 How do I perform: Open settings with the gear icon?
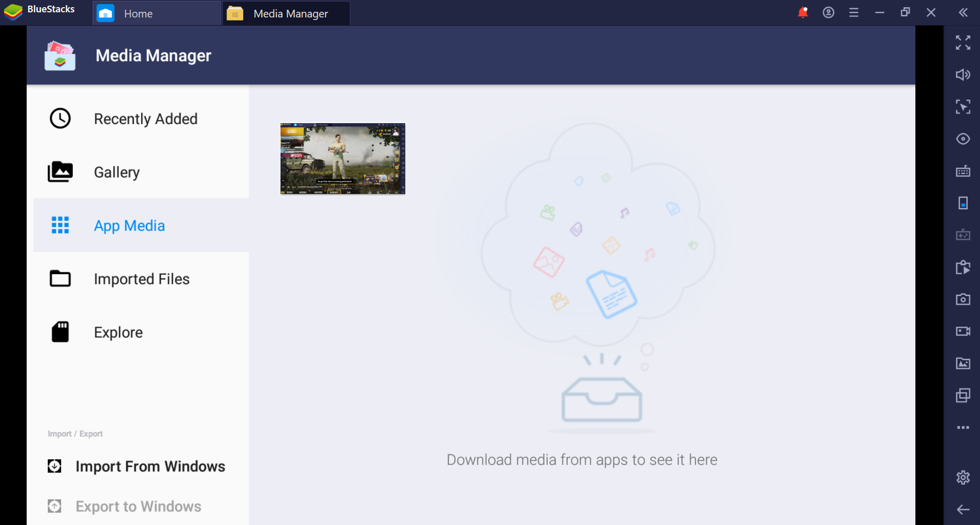point(963,477)
